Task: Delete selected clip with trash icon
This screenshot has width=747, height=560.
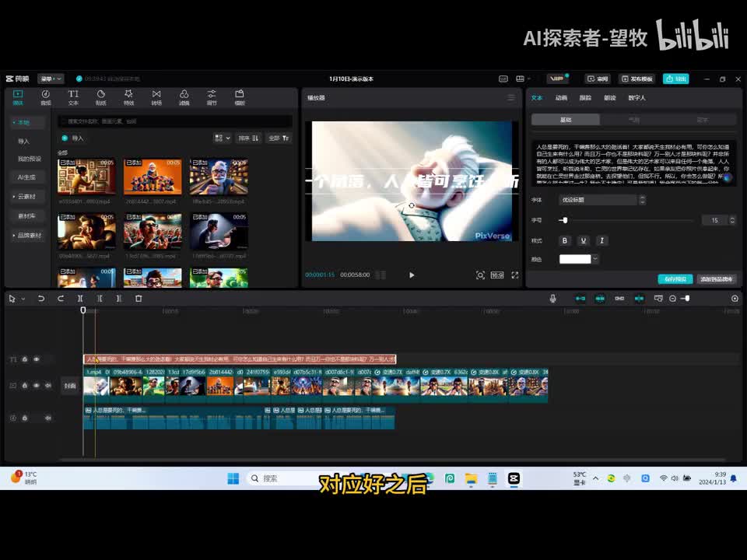Action: tap(139, 299)
